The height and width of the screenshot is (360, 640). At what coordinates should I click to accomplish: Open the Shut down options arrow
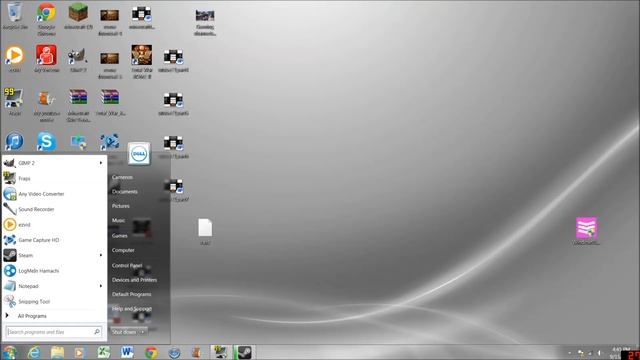tap(142, 332)
